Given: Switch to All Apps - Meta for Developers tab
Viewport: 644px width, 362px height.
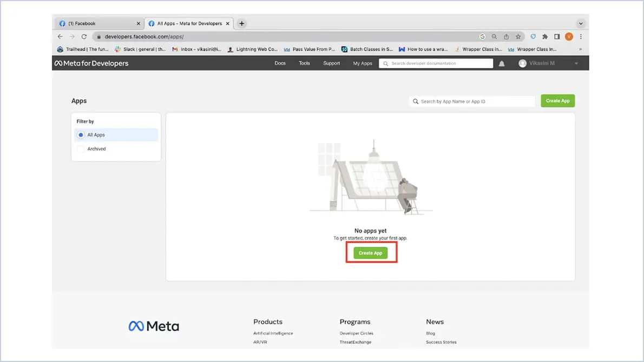Looking at the screenshot, I should pyautogui.click(x=189, y=23).
